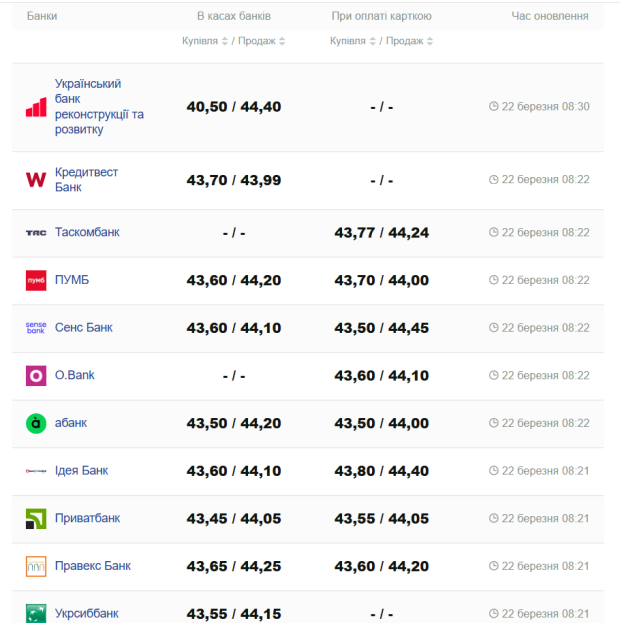
Task: Click the Приватбанк green logo icon
Action: tap(36, 519)
